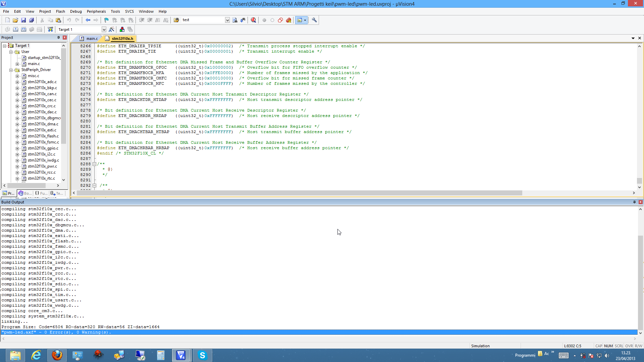The width and height of the screenshot is (644, 362).
Task: Expand stm32f10x_gpio.c tree node
Action: [x=17, y=148]
